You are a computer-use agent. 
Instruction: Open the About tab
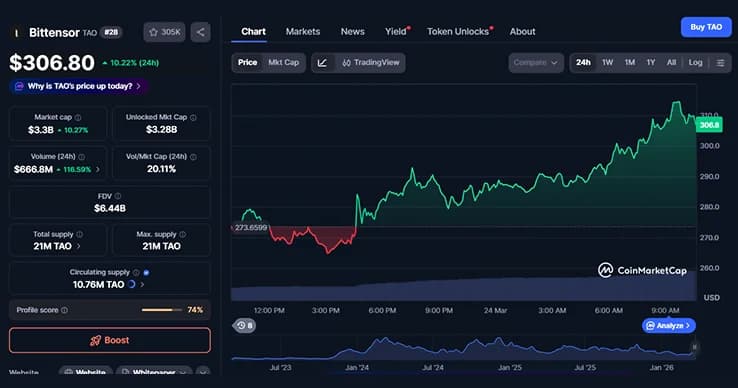[x=522, y=32]
